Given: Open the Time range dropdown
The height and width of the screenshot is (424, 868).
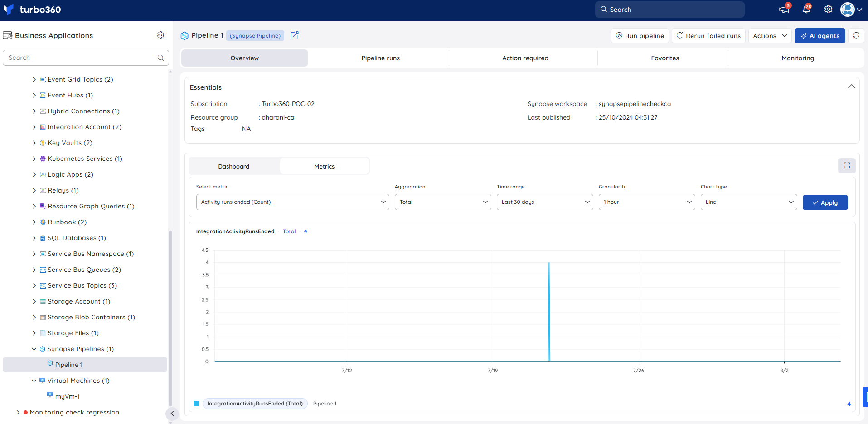Looking at the screenshot, I should pyautogui.click(x=545, y=202).
